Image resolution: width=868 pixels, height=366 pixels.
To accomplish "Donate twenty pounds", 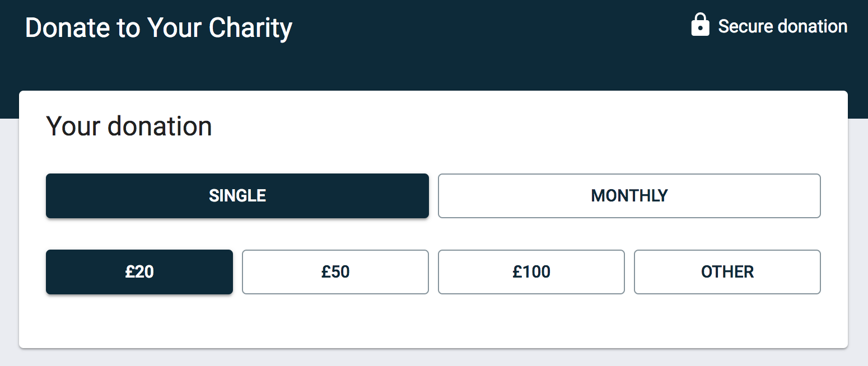I will 139,272.
